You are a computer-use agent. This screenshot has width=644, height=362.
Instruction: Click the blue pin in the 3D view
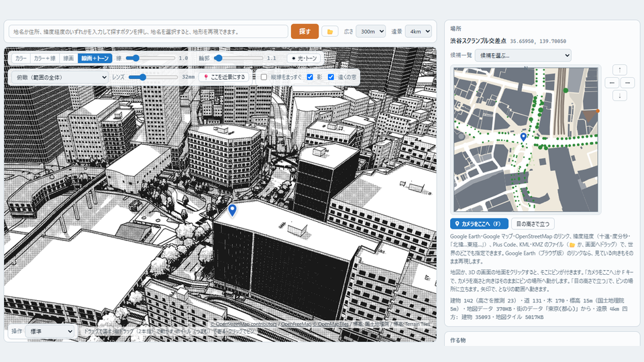[233, 210]
